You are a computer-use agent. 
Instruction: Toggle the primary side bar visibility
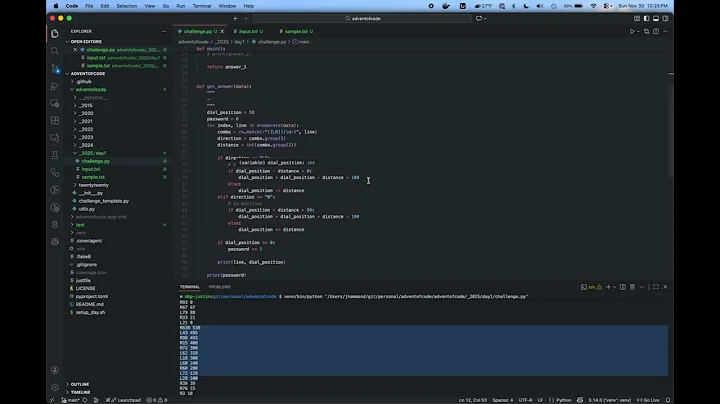646,18
